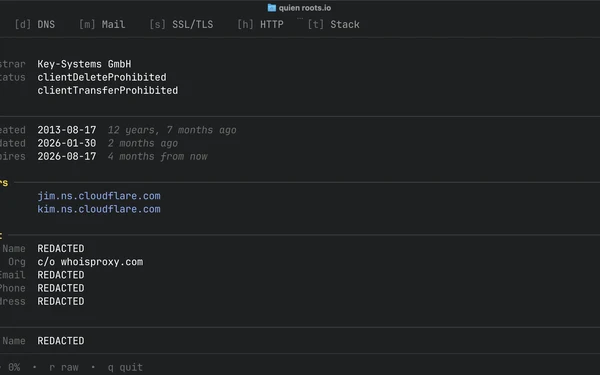600x375 pixels.
Task: Click '12 years, 7 months ago' text
Action: [x=172, y=130]
